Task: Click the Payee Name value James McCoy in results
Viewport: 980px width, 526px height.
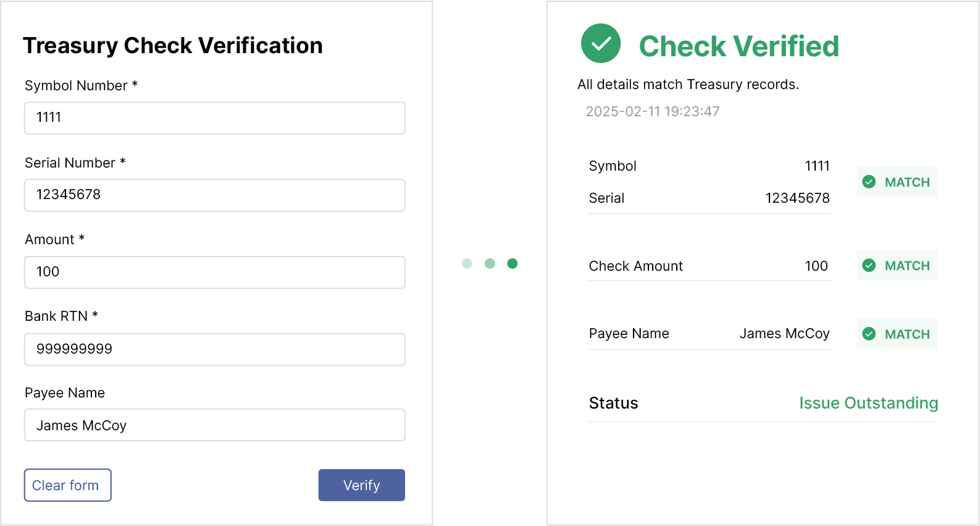Action: coord(784,334)
